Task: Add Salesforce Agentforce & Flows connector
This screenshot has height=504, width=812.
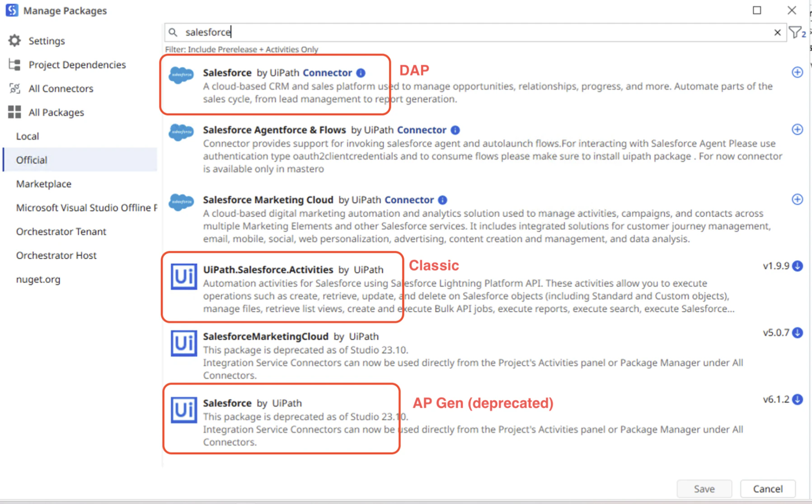Action: [x=798, y=130]
